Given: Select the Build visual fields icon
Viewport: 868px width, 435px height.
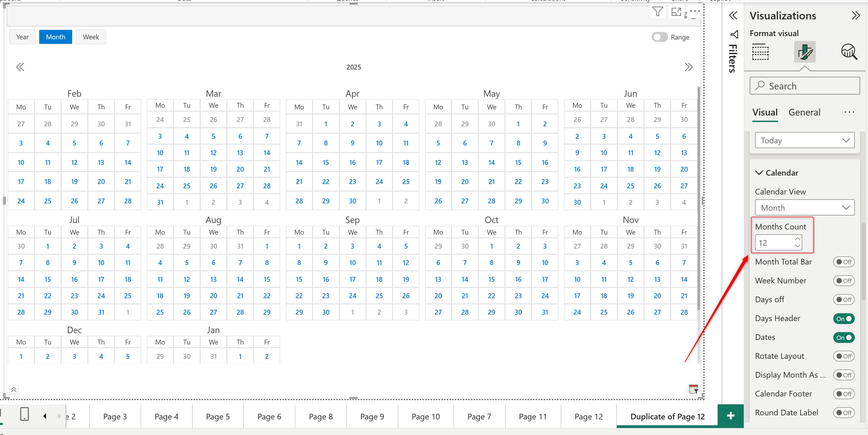Looking at the screenshot, I should click(760, 52).
